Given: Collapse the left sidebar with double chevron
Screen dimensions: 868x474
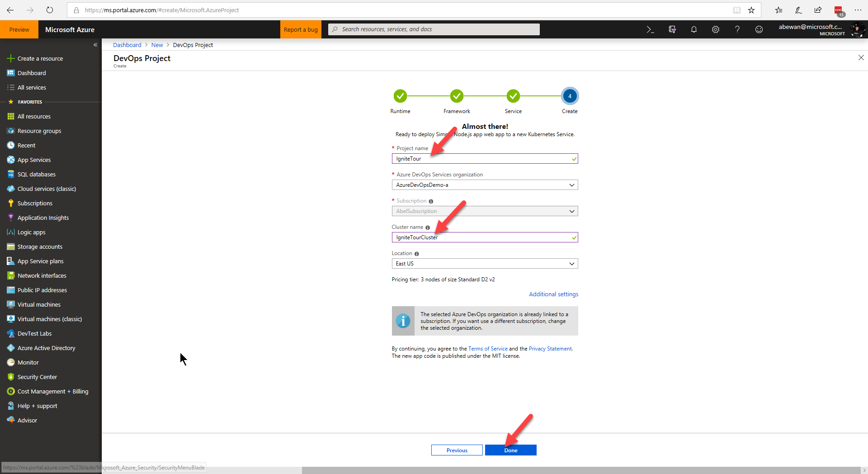Looking at the screenshot, I should click(x=95, y=45).
